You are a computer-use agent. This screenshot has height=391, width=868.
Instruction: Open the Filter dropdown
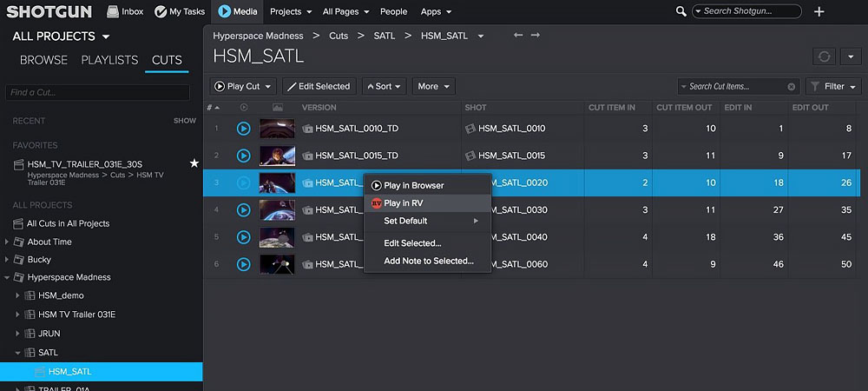point(833,87)
